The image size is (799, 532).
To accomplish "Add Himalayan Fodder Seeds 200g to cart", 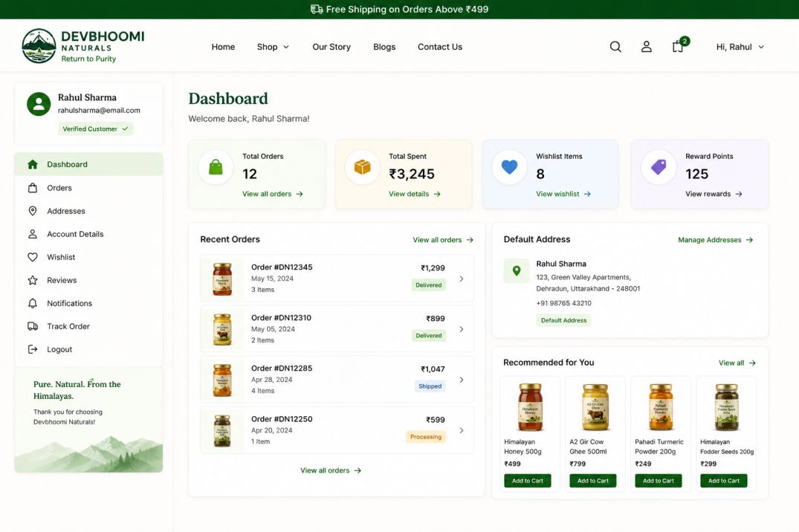I will point(724,481).
